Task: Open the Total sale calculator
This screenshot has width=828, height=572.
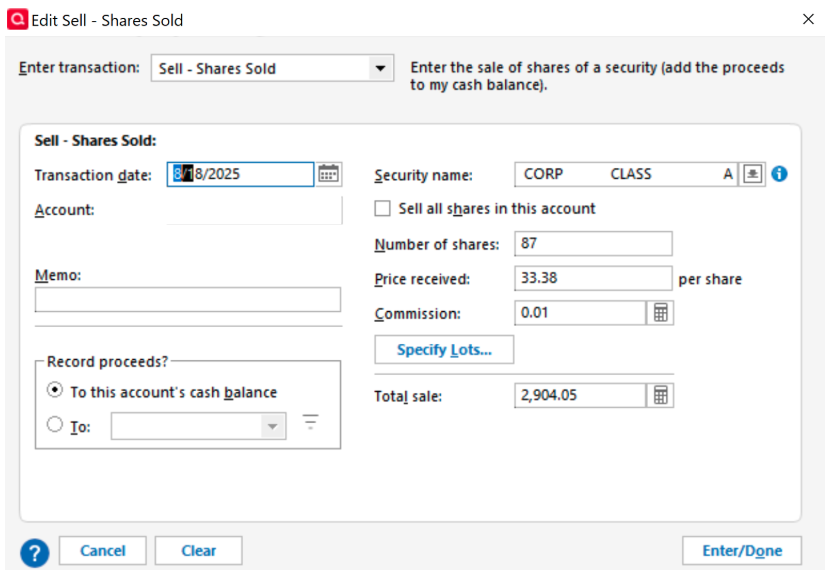Action: pyautogui.click(x=660, y=395)
